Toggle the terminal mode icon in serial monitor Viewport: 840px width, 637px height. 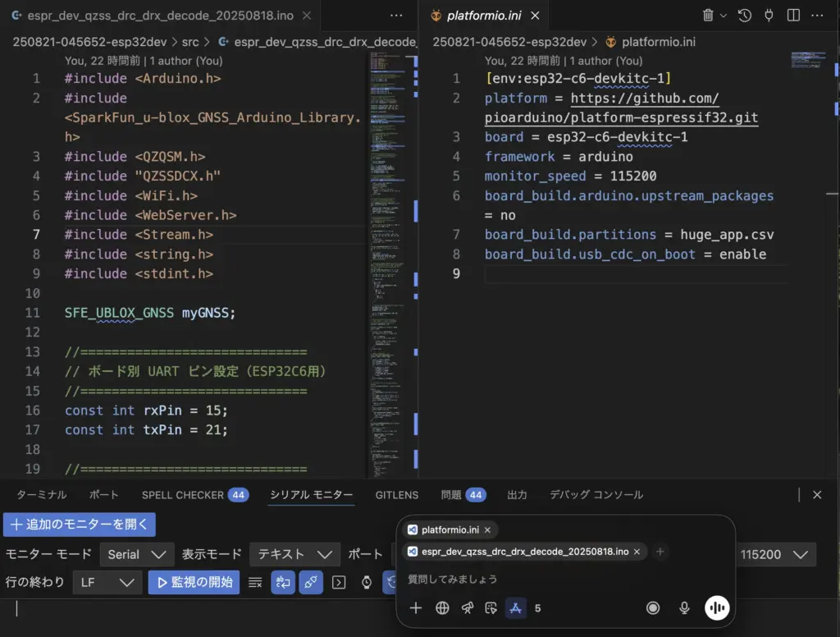339,582
